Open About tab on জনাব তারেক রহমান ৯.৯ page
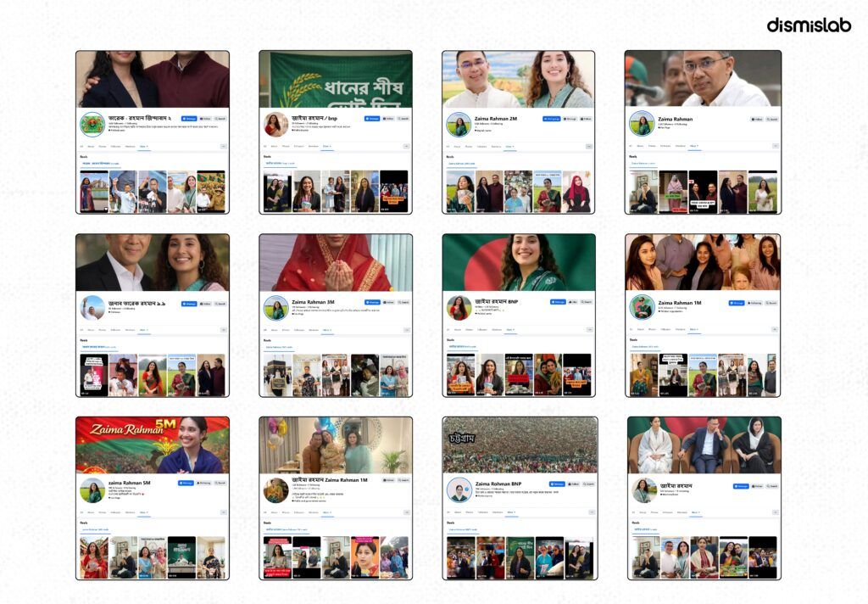868x604 pixels. click(91, 330)
